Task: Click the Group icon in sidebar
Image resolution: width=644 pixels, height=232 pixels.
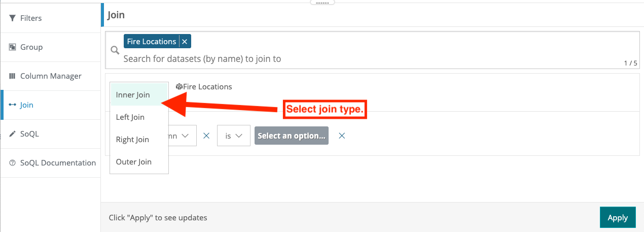Action: tap(13, 47)
